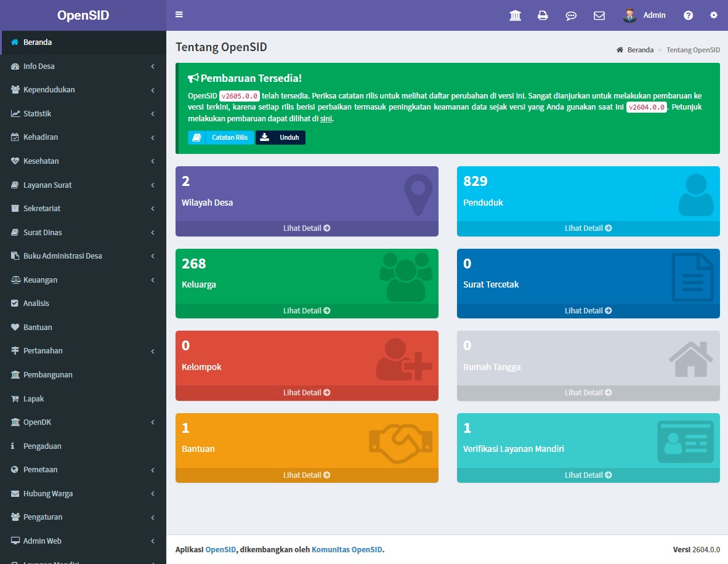728x564 pixels.
Task: Click Lihat Detail under Verifikasi Layanan Mandiri
Action: tap(588, 475)
